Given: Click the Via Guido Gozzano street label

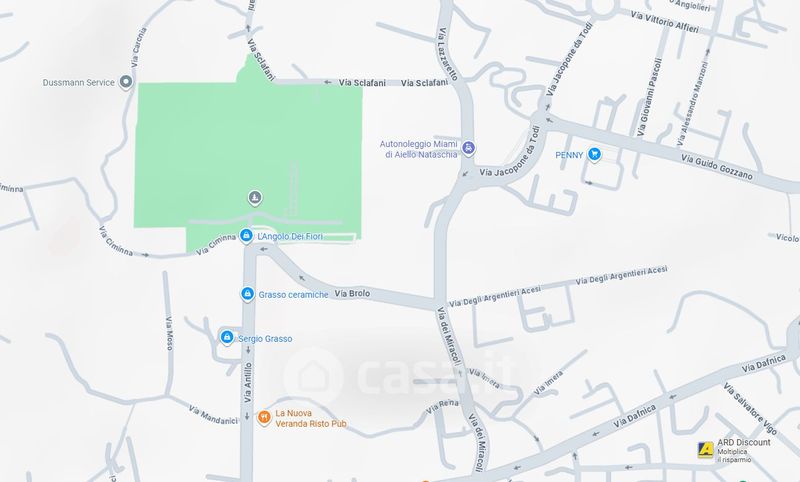Looking at the screenshot, I should point(717,167).
